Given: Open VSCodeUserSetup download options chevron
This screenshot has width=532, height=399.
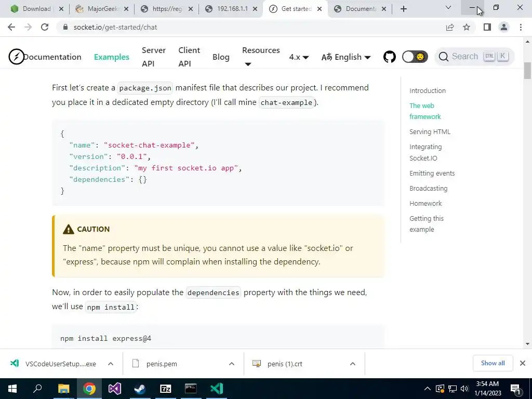Looking at the screenshot, I should (111, 364).
